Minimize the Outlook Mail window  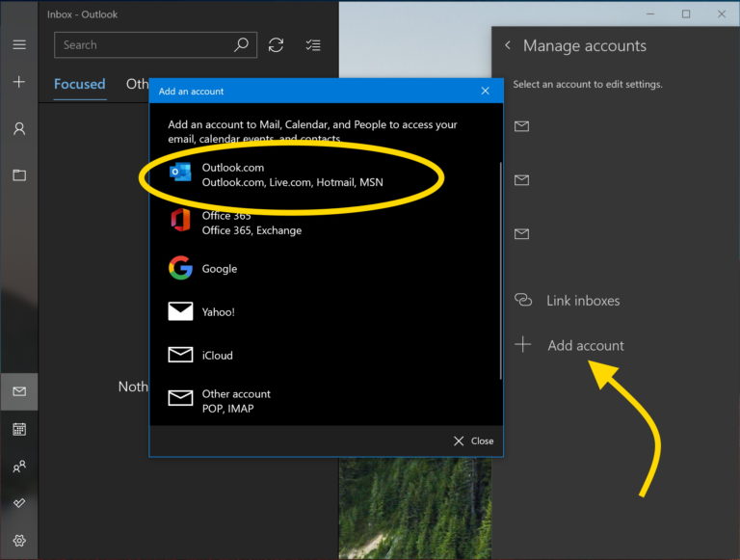pos(650,13)
